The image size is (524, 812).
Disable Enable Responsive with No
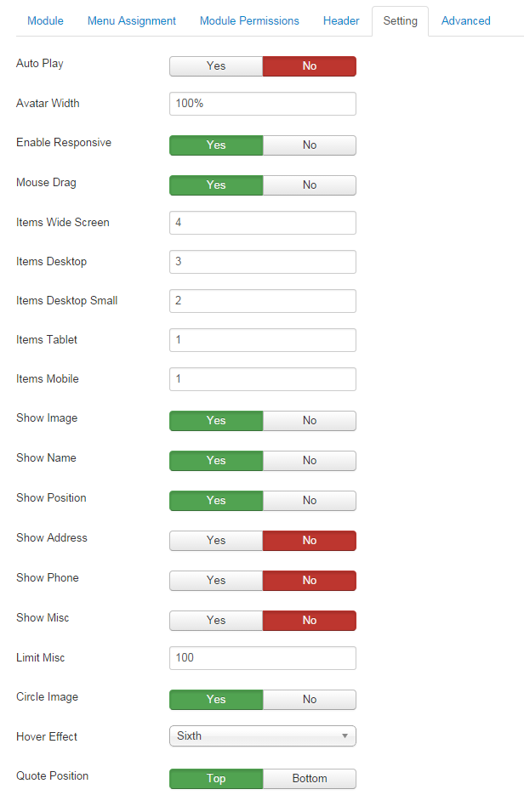pyautogui.click(x=309, y=145)
